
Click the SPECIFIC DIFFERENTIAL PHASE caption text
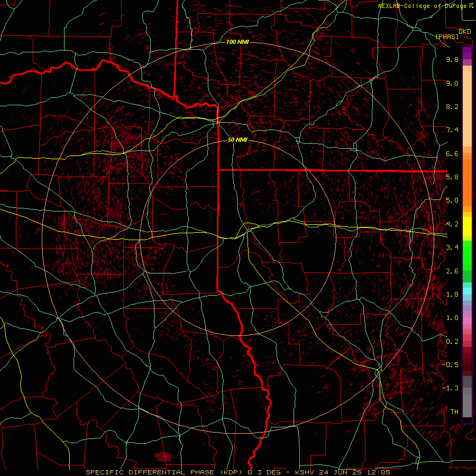pos(150,472)
